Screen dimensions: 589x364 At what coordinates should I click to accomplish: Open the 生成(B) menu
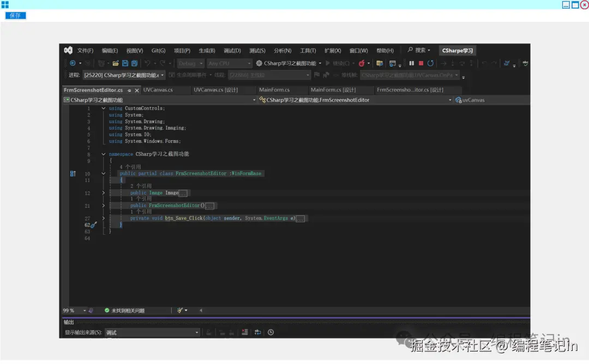pyautogui.click(x=207, y=51)
